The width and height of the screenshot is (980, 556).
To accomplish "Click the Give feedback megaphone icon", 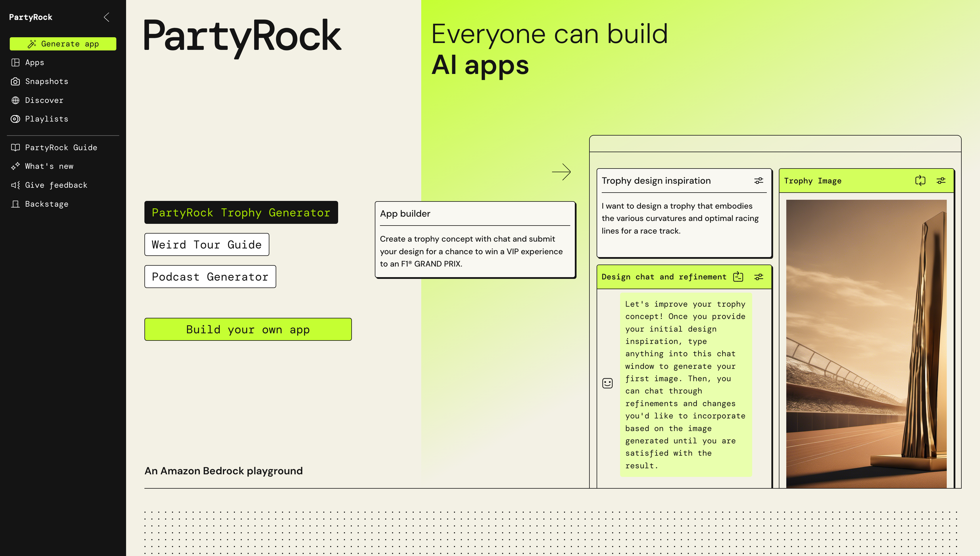I will pos(15,185).
